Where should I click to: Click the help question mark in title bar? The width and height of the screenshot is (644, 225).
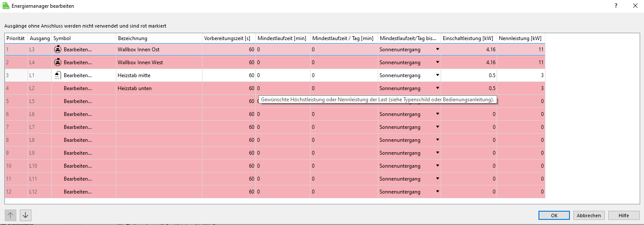(x=616, y=6)
